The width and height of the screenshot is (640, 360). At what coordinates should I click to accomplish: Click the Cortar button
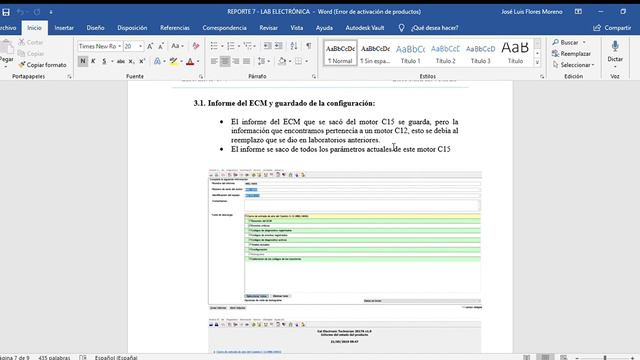tap(31, 42)
